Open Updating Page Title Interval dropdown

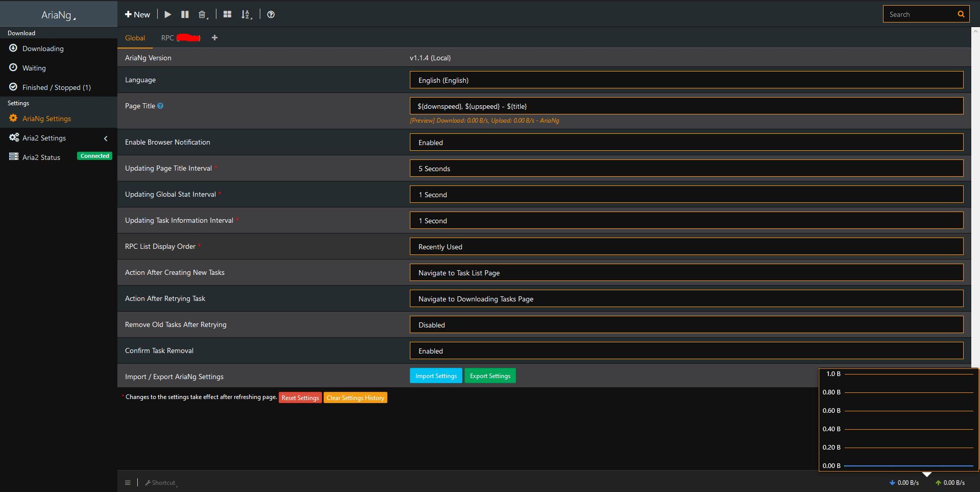pos(687,169)
